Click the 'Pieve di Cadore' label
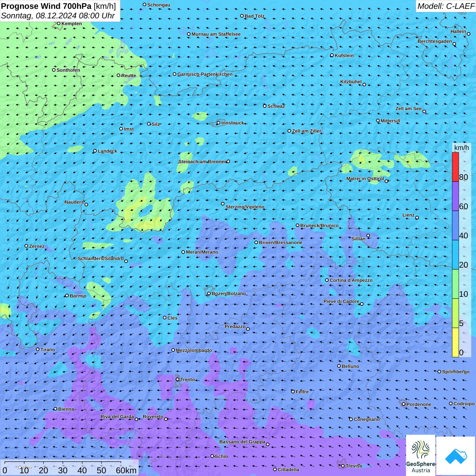 click(x=341, y=301)
